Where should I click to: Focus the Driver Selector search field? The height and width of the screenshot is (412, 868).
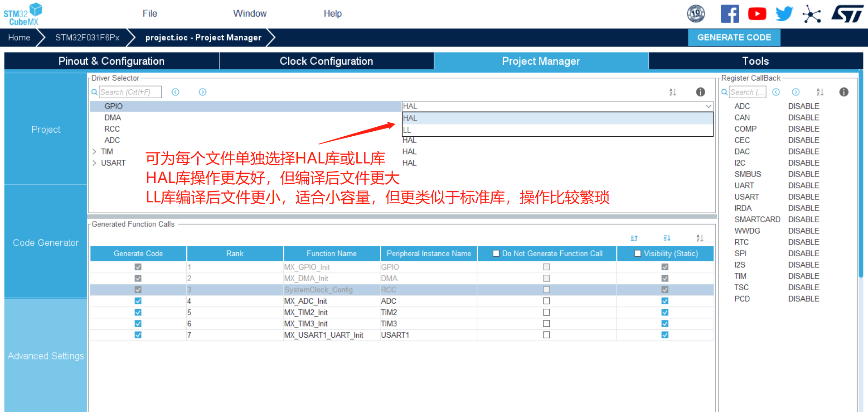(x=130, y=92)
